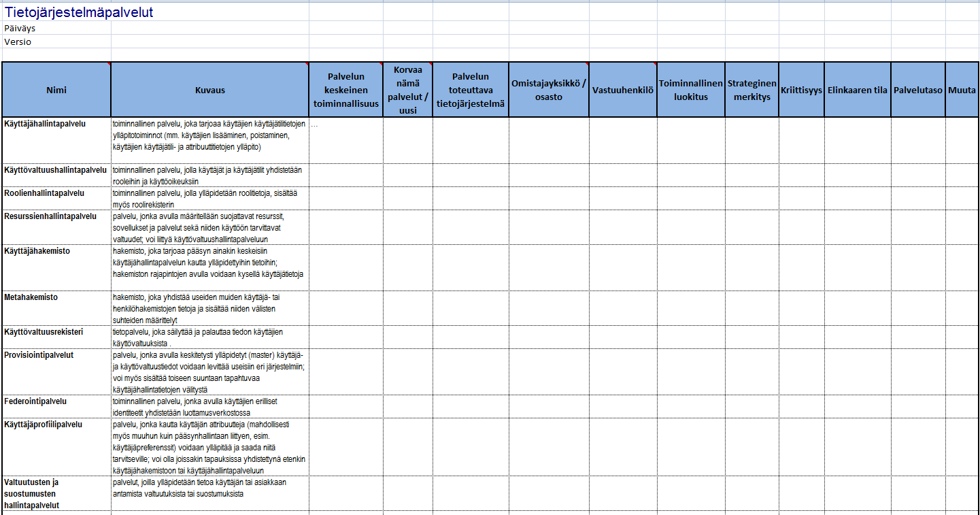Select the Kriittisyys column header
Screen dimensions: 980x515
(802, 90)
